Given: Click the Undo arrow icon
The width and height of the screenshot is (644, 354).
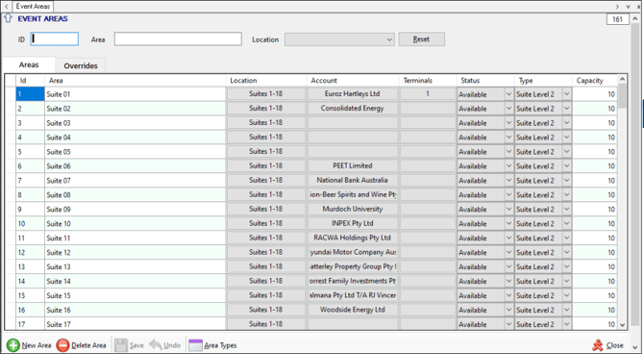Looking at the screenshot, I should click(156, 344).
